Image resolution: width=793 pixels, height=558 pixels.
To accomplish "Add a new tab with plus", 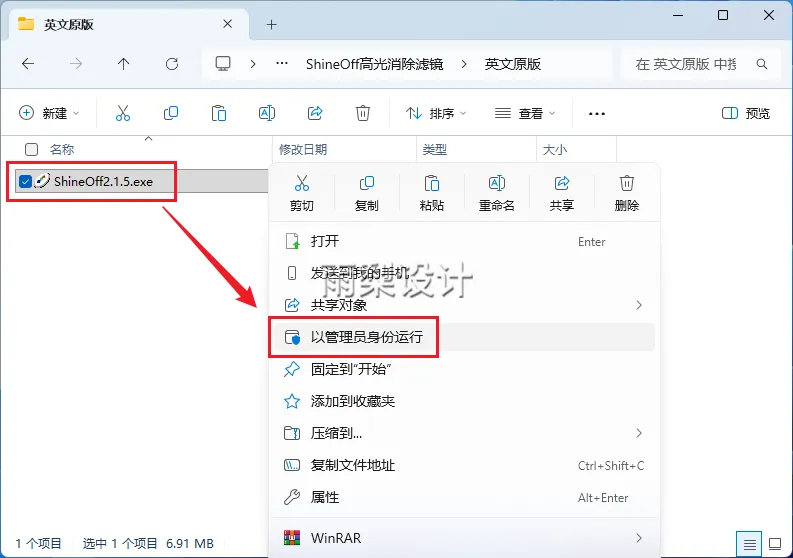I will click(272, 24).
